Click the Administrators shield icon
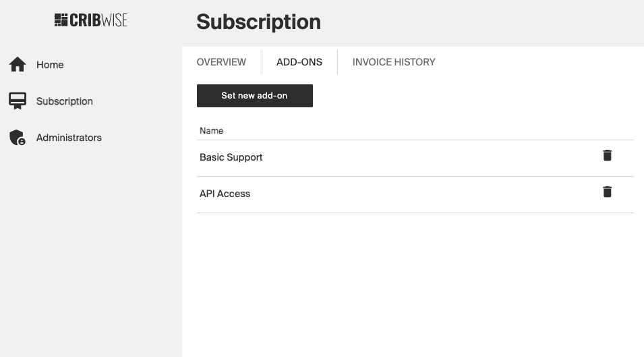This screenshot has width=644, height=357. tap(18, 138)
